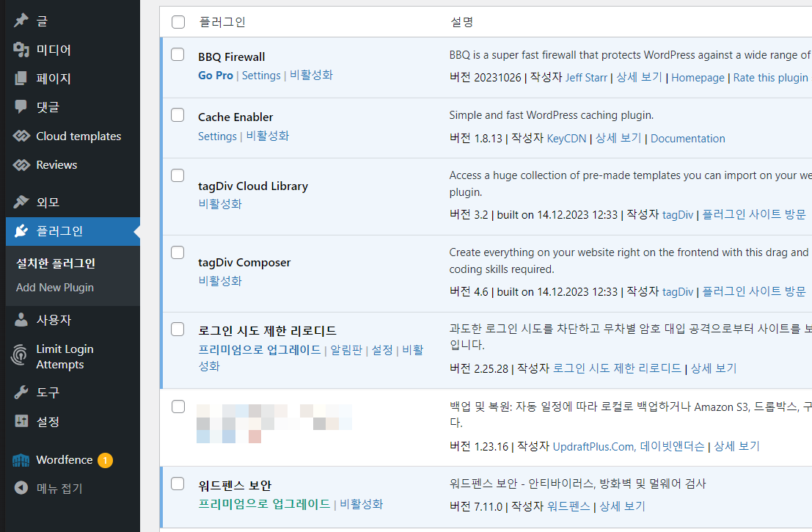Deactivate 워드펜스 보안 via 비활성화
Screen dimensions: 812x532
[x=362, y=504]
